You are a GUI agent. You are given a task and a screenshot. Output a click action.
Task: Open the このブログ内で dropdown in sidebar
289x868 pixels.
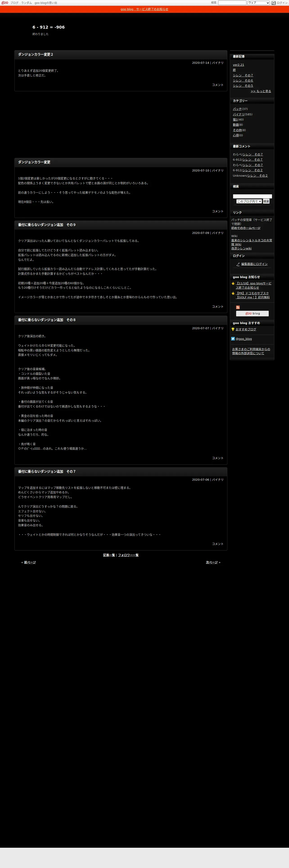point(249,201)
